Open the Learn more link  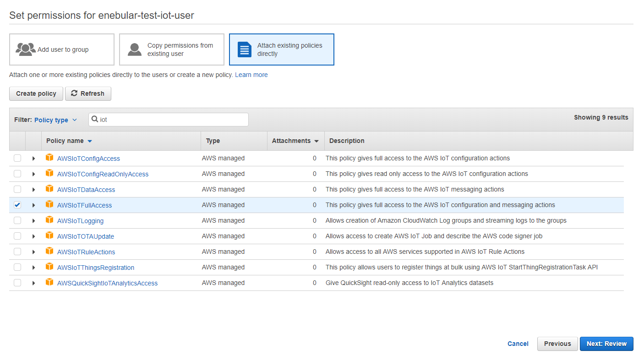pyautogui.click(x=251, y=75)
